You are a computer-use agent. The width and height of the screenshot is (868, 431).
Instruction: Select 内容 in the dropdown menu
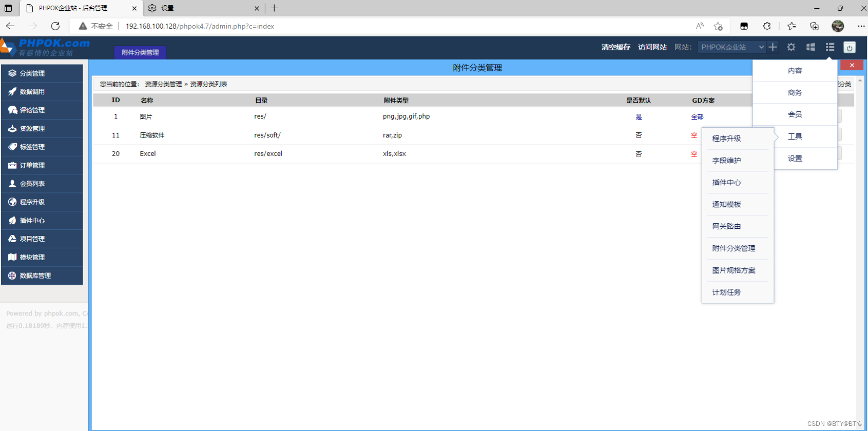(795, 71)
